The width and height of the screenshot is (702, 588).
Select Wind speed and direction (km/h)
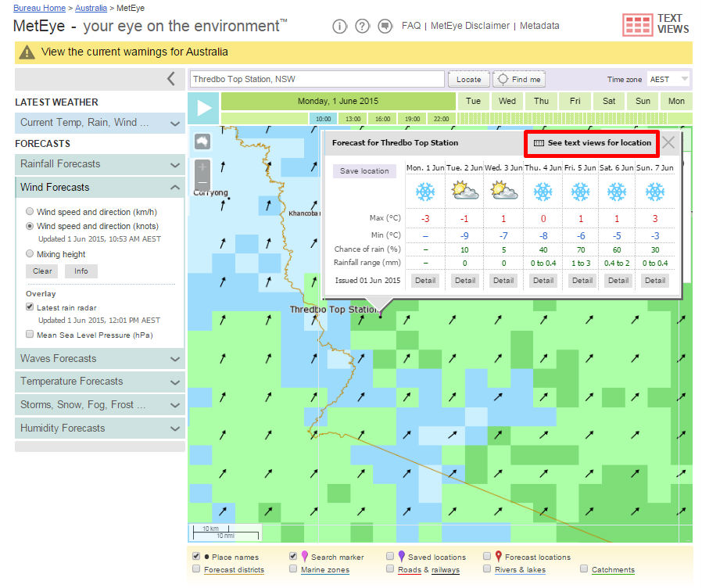(x=30, y=211)
